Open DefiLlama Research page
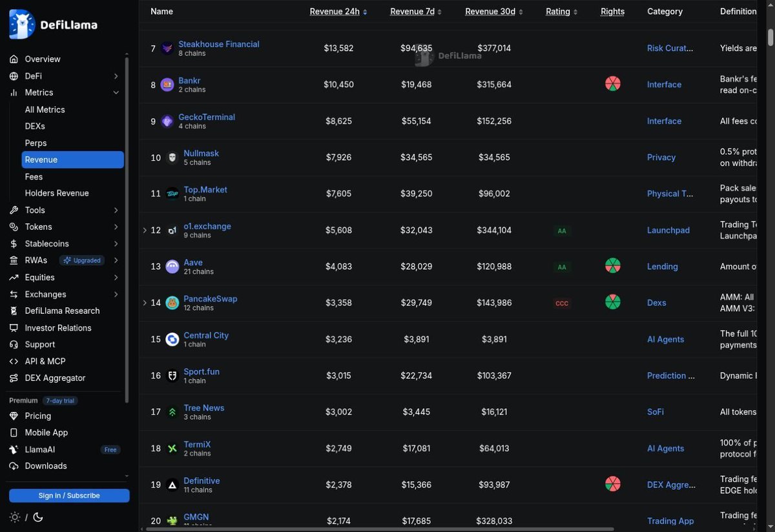This screenshot has width=775, height=532. pos(62,311)
